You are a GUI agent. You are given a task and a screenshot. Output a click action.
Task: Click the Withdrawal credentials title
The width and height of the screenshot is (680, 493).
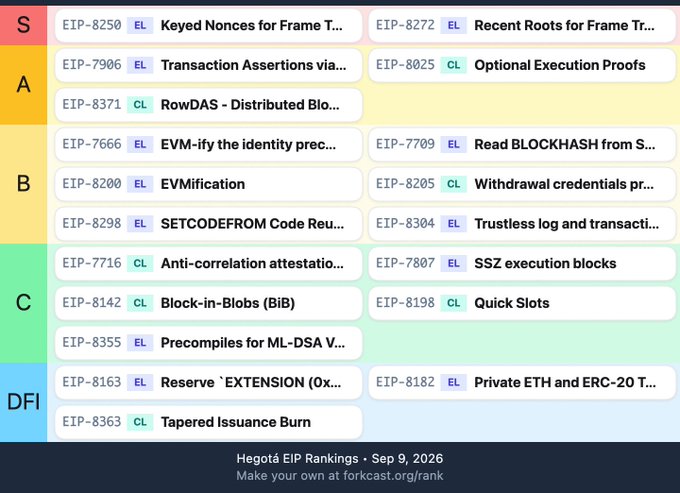point(564,184)
